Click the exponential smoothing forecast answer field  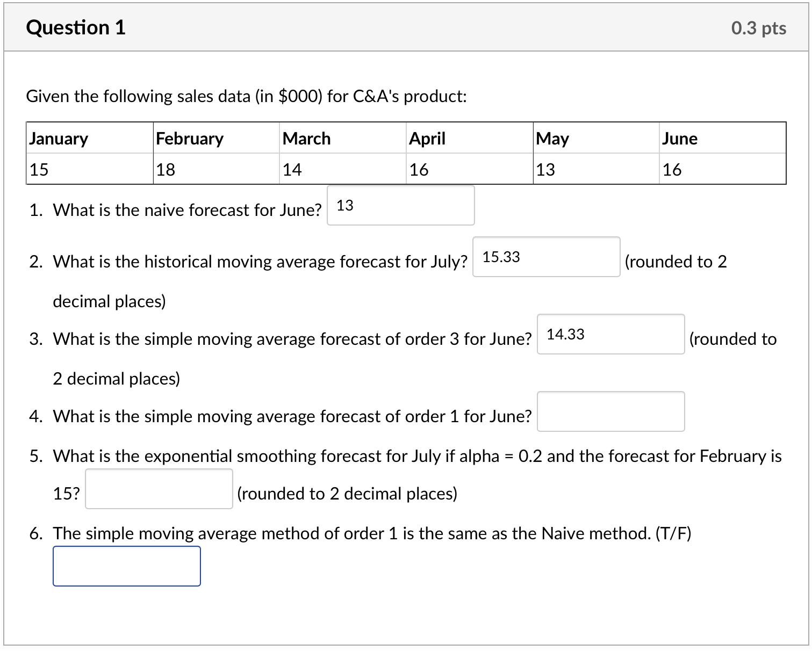(159, 489)
